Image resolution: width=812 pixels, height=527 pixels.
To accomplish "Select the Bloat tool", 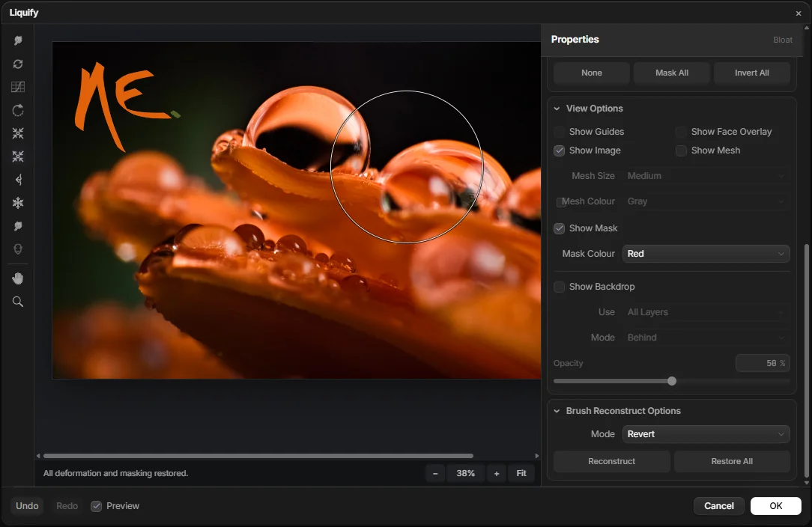I will [x=18, y=156].
